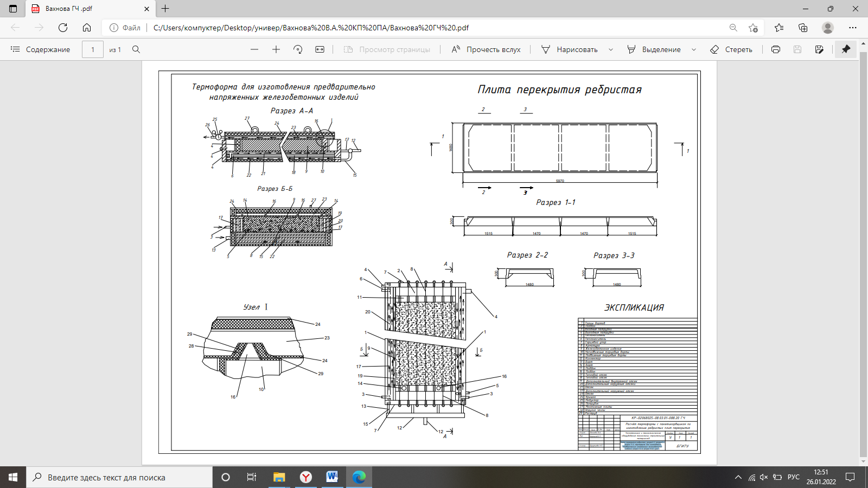Open the notification center
The height and width of the screenshot is (488, 868).
tap(850, 477)
